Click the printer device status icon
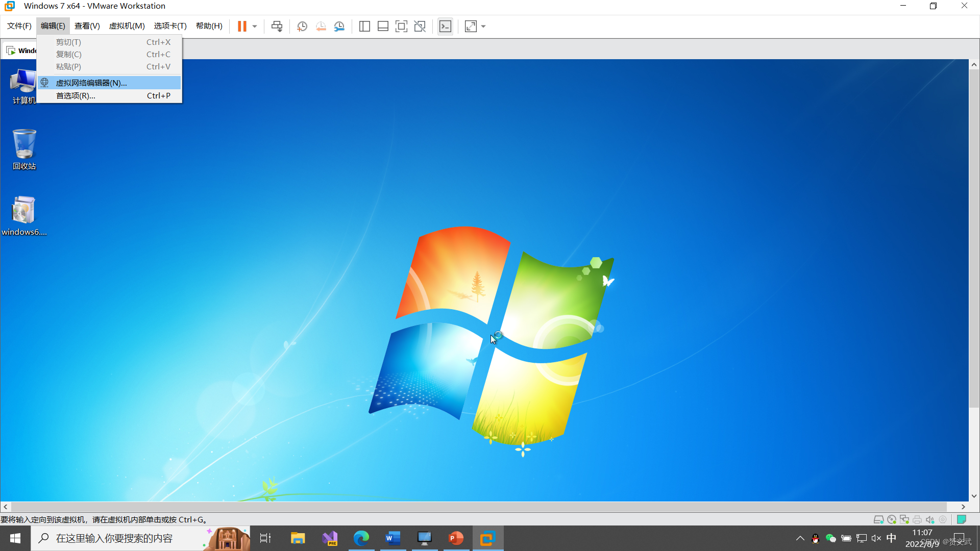This screenshot has width=980, height=551. pos(917,519)
